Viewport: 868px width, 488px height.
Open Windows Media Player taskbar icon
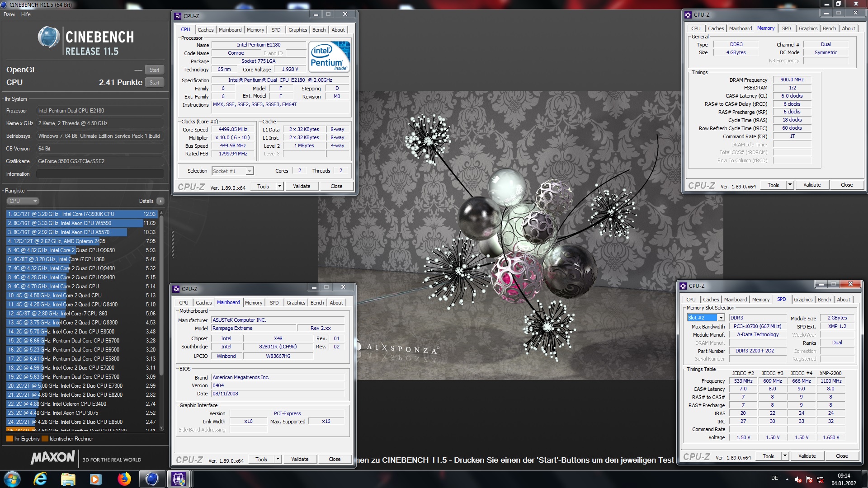pos(96,479)
